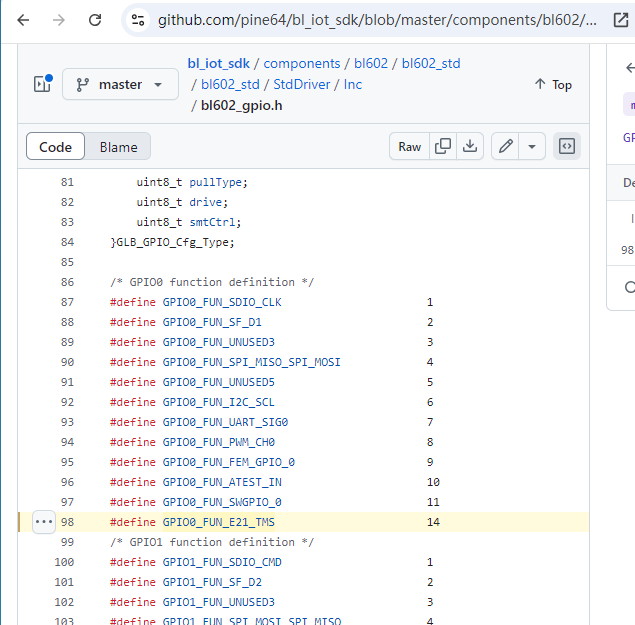
Task: Click GLB_GPIO_Cfg_Type on line 84
Action: click(172, 242)
